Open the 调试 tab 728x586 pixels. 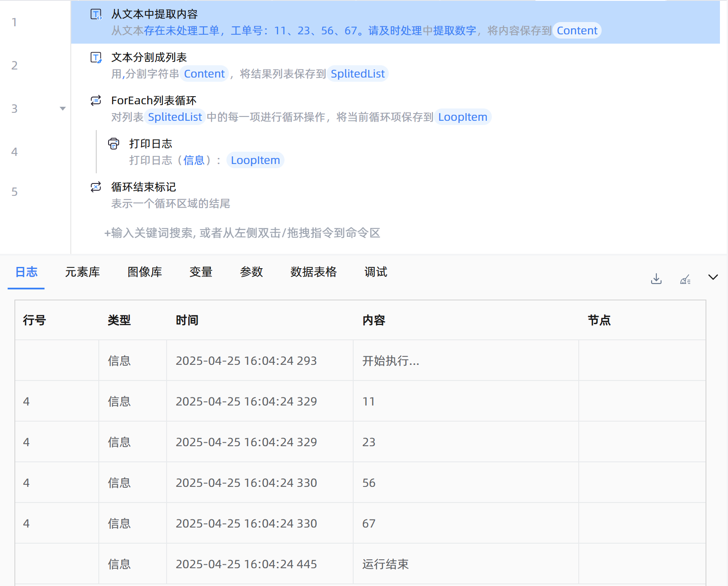(376, 272)
